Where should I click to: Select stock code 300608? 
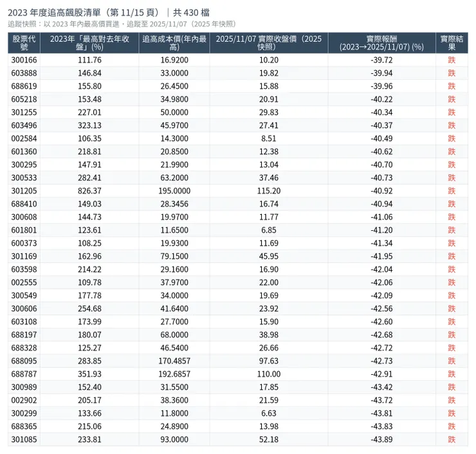pyautogui.click(x=24, y=217)
